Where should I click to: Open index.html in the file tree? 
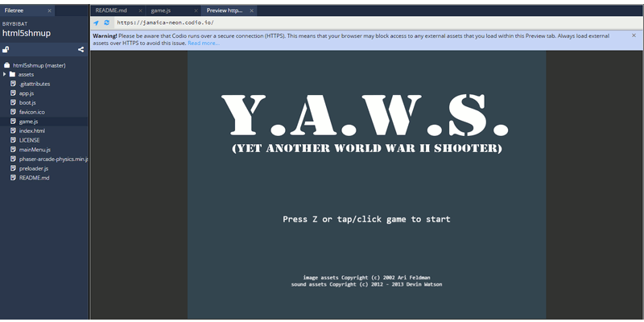coord(31,130)
